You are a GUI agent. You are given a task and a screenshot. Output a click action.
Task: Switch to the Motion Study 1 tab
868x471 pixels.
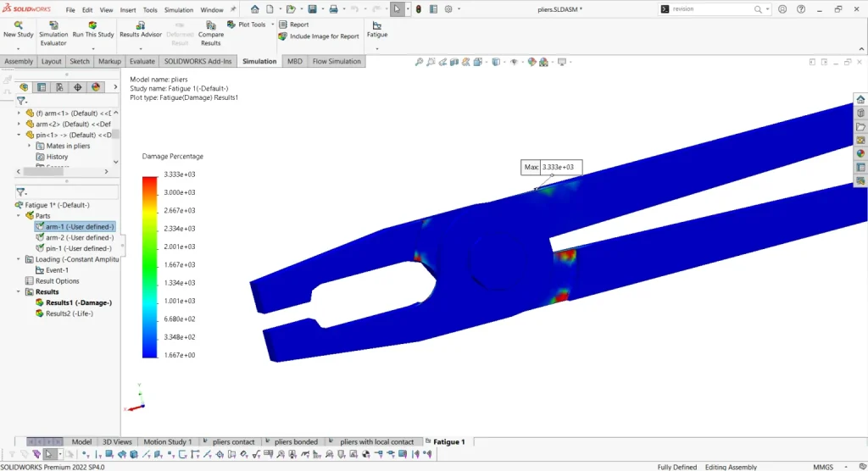click(x=168, y=441)
